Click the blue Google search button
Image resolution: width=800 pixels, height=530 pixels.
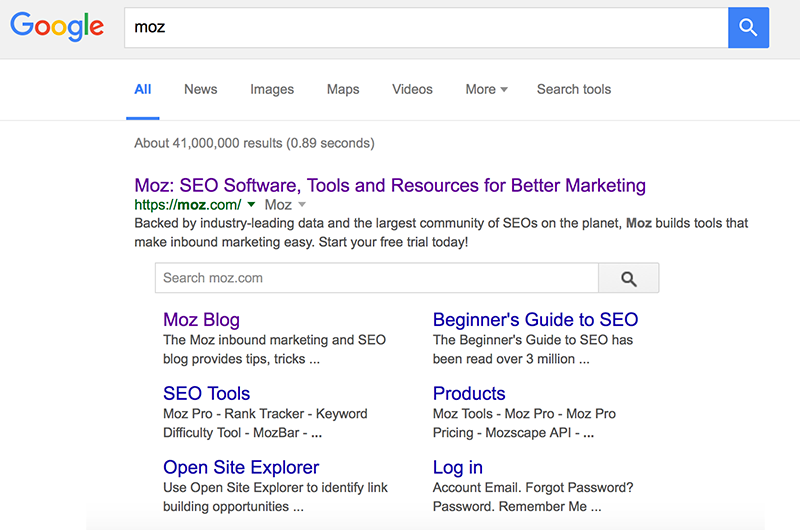click(x=748, y=28)
